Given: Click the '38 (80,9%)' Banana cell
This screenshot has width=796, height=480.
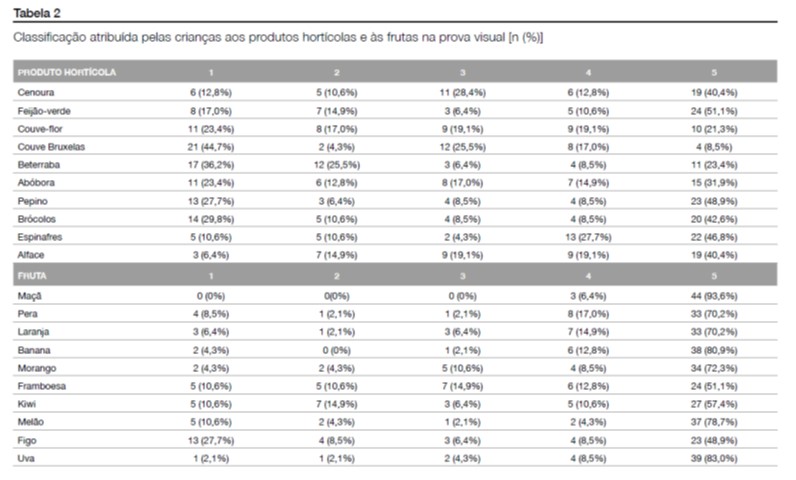Looking at the screenshot, I should pyautogui.click(x=714, y=350).
